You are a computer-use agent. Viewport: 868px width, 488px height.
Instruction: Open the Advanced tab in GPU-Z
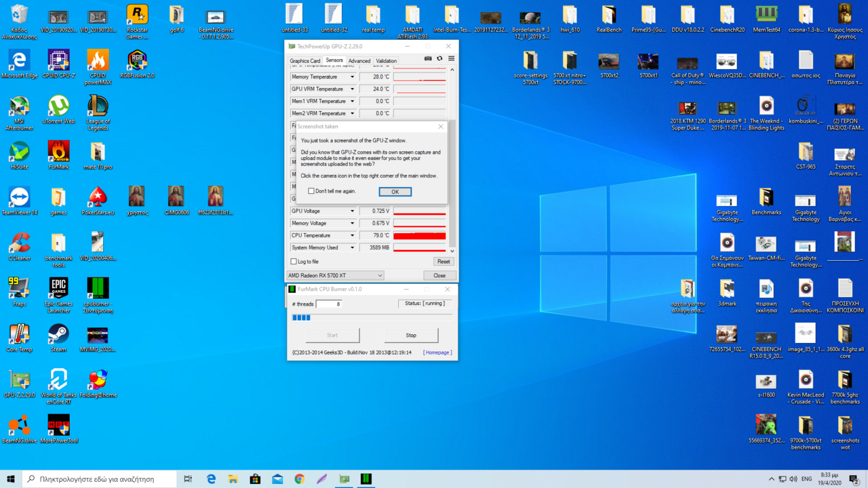pos(359,61)
